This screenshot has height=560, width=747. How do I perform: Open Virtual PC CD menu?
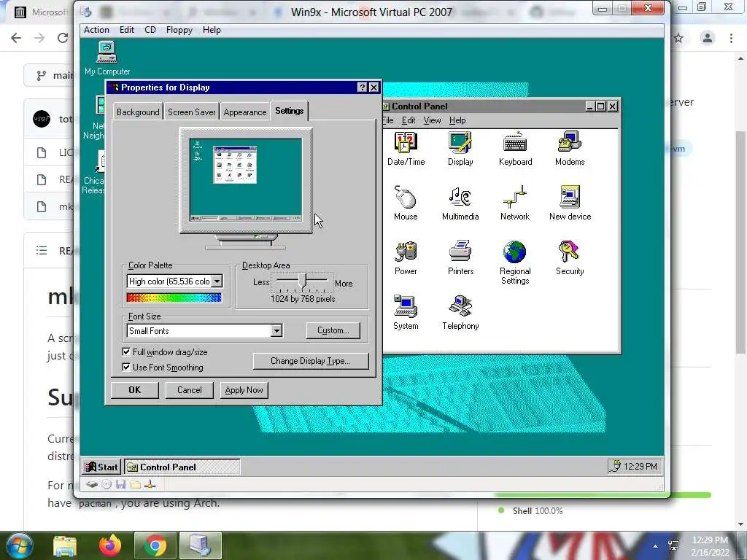(x=150, y=30)
